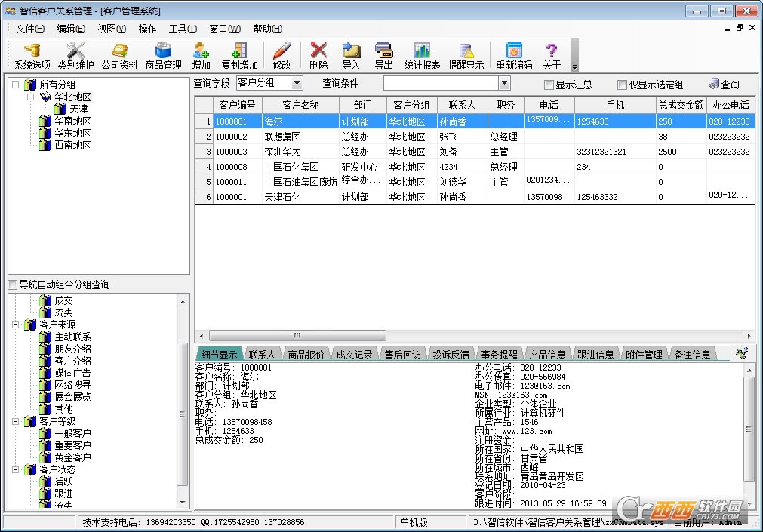
Task: Click the 关于 about question mark icon
Action: (552, 56)
